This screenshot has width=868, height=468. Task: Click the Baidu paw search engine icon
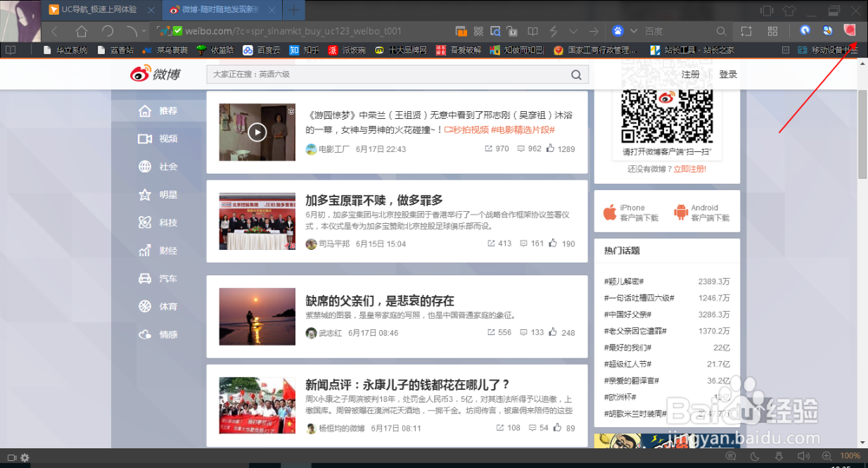(618, 31)
